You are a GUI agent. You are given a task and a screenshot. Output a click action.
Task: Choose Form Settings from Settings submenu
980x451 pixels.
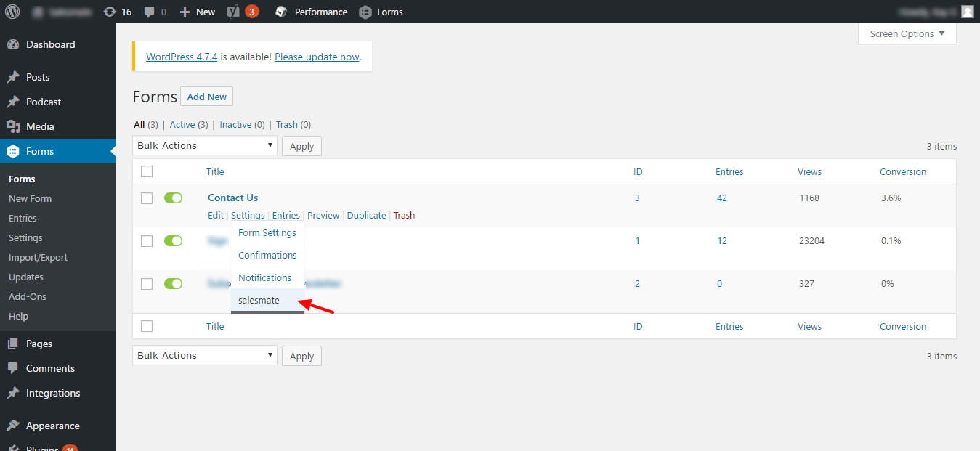click(x=267, y=232)
